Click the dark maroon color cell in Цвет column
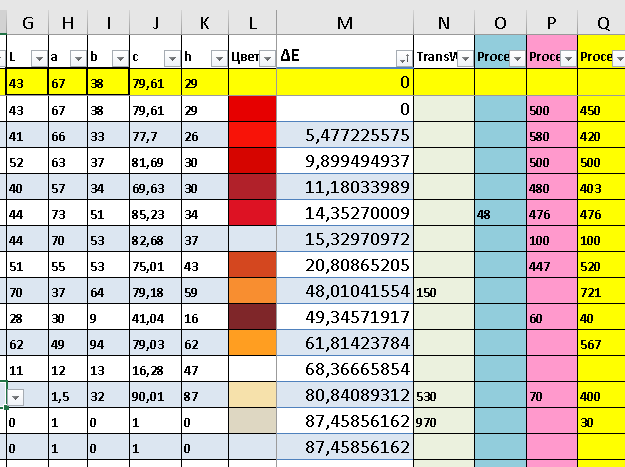 (252, 317)
